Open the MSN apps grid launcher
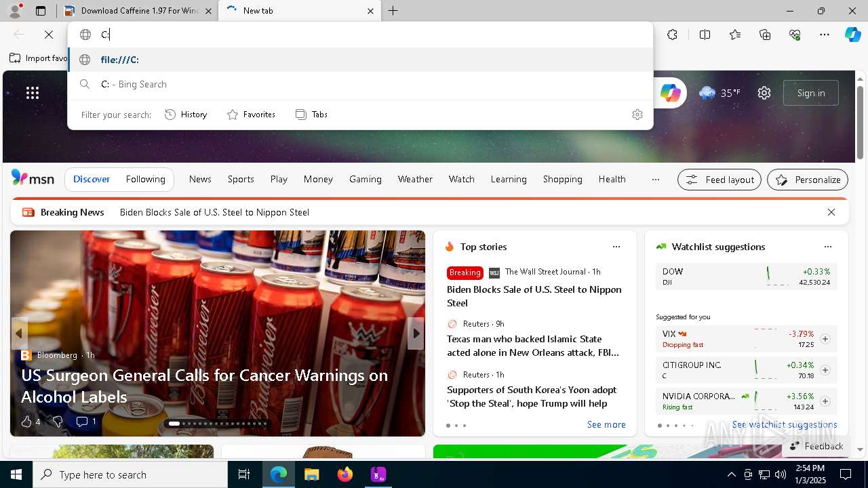Image resolution: width=868 pixels, height=488 pixels. pyautogui.click(x=33, y=93)
